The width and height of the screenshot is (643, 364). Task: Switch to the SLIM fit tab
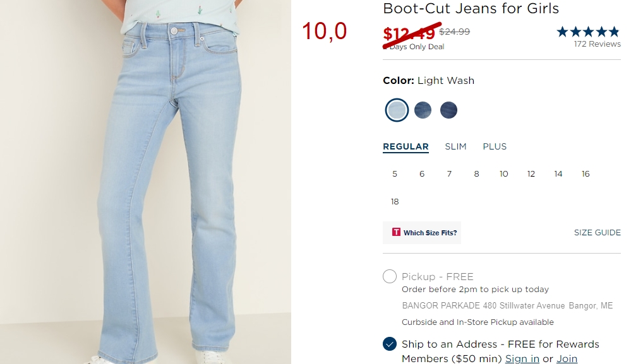click(455, 146)
